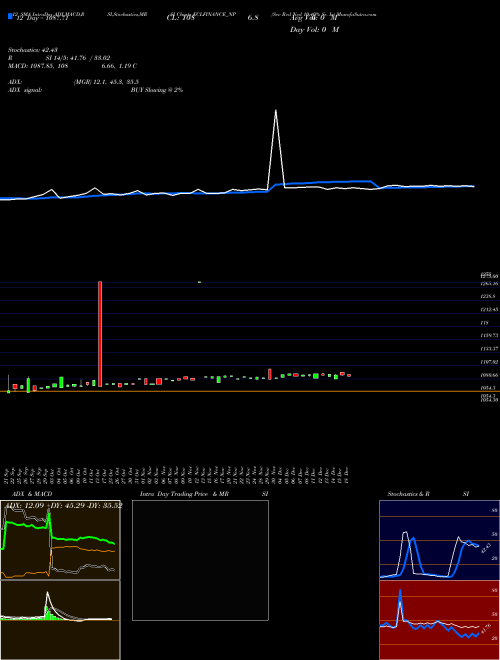Click the Intra Day Trading Price & MR title

184,494
